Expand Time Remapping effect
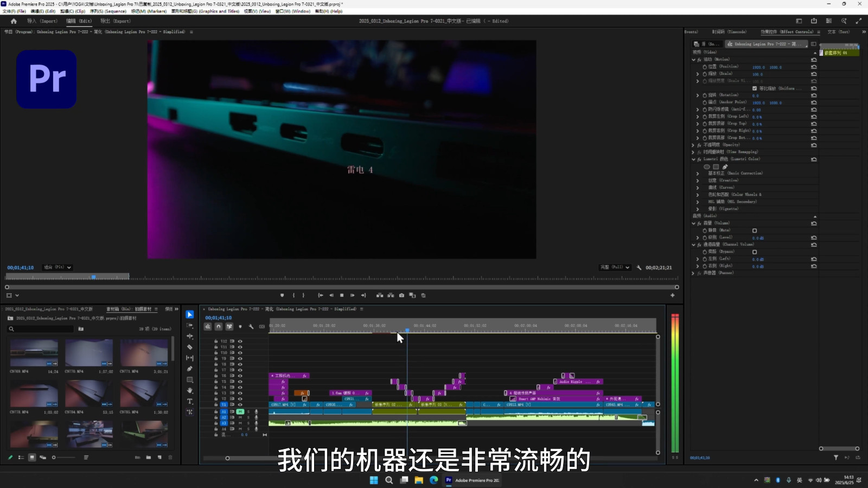Image resolution: width=868 pixels, height=488 pixels. click(693, 152)
